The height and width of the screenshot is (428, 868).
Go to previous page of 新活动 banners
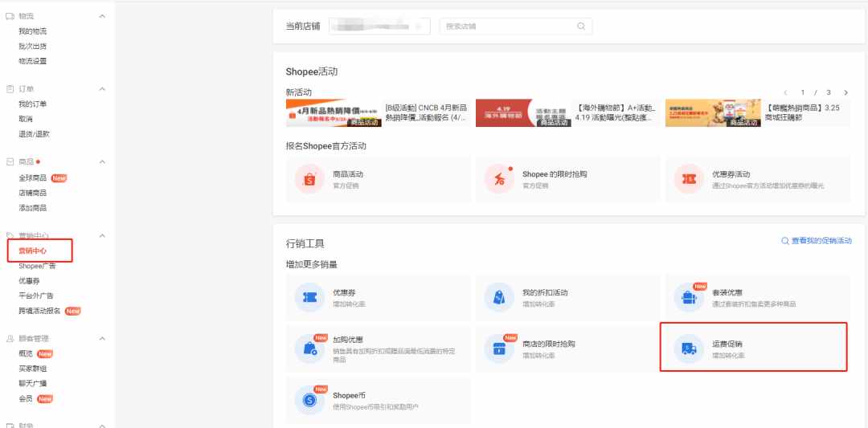[x=785, y=93]
